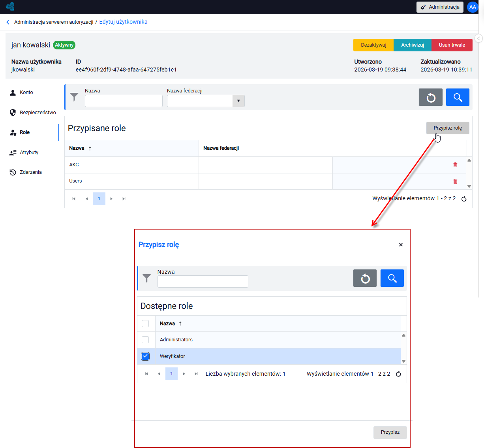Search available roles in the dialog
This screenshot has height=448, width=484.
click(x=392, y=278)
